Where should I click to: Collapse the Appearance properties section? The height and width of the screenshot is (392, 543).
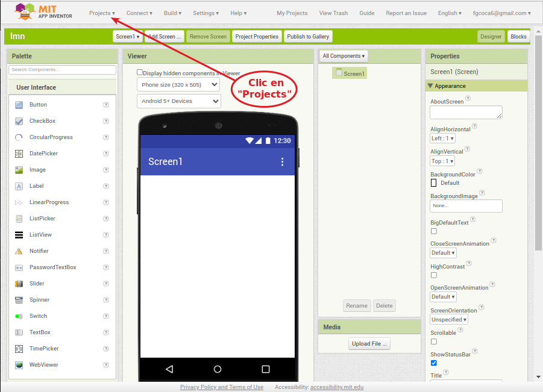pyautogui.click(x=430, y=86)
